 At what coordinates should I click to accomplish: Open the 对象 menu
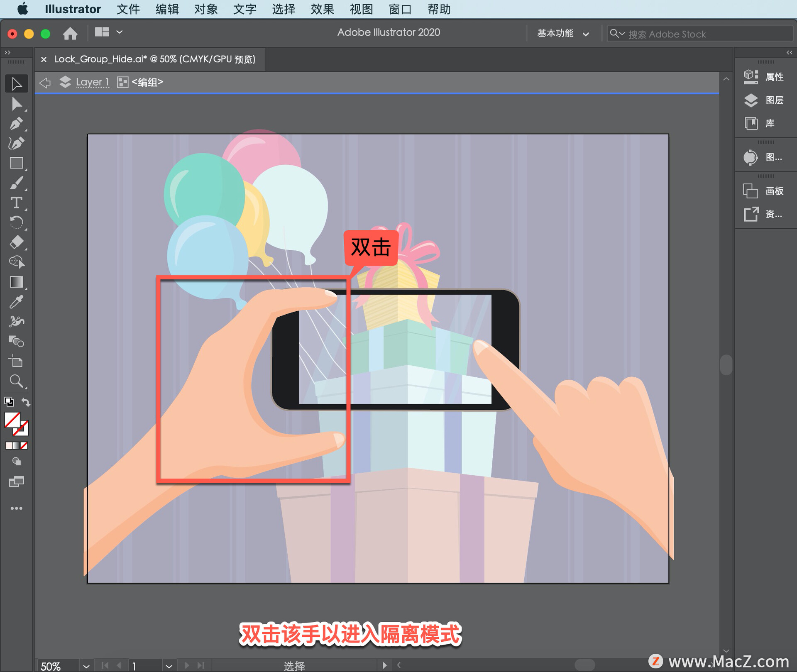pos(205,9)
